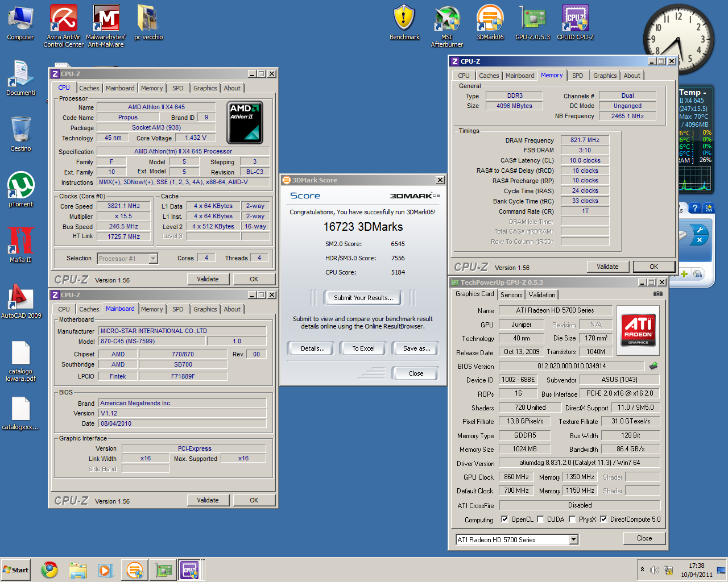Image resolution: width=728 pixels, height=582 pixels.
Task: Open SPD tab in top-left CPU-Z window
Action: pyautogui.click(x=178, y=88)
